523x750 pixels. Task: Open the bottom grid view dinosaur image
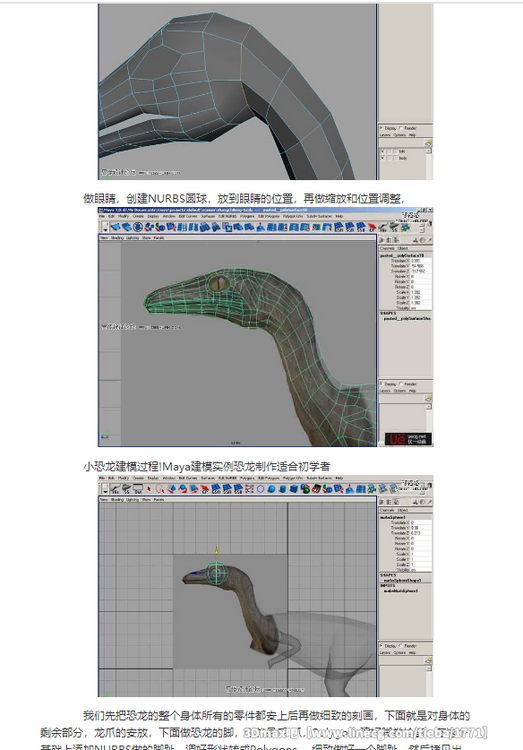click(266, 586)
